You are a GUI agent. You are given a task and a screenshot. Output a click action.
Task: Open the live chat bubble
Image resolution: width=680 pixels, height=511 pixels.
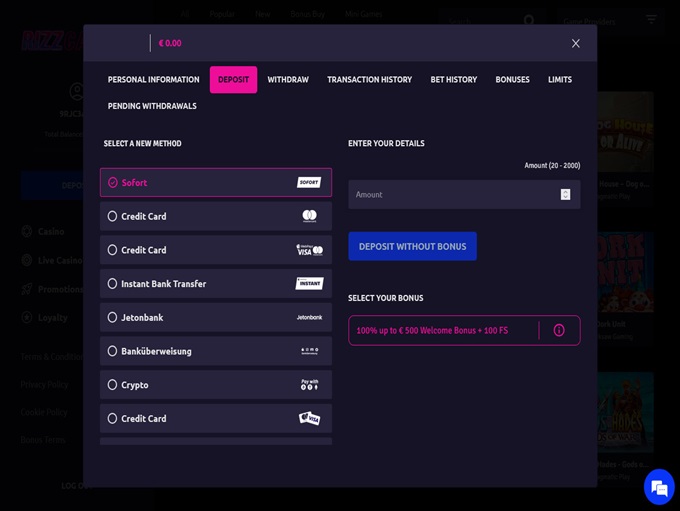(658, 487)
